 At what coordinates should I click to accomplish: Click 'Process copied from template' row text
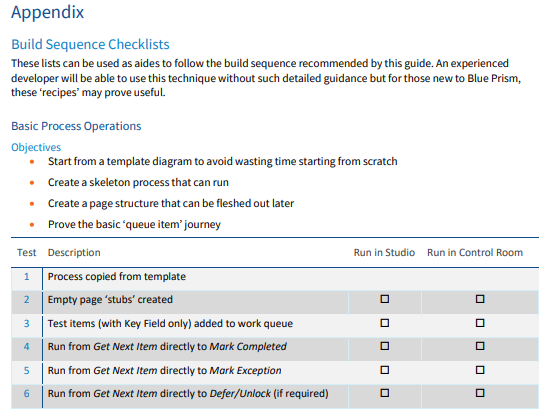pyautogui.click(x=117, y=277)
